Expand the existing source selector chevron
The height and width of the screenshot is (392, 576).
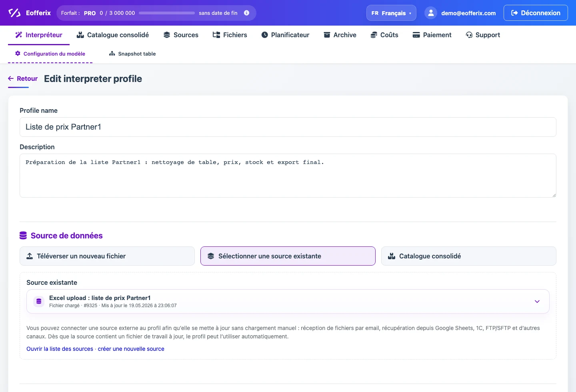[x=537, y=301]
